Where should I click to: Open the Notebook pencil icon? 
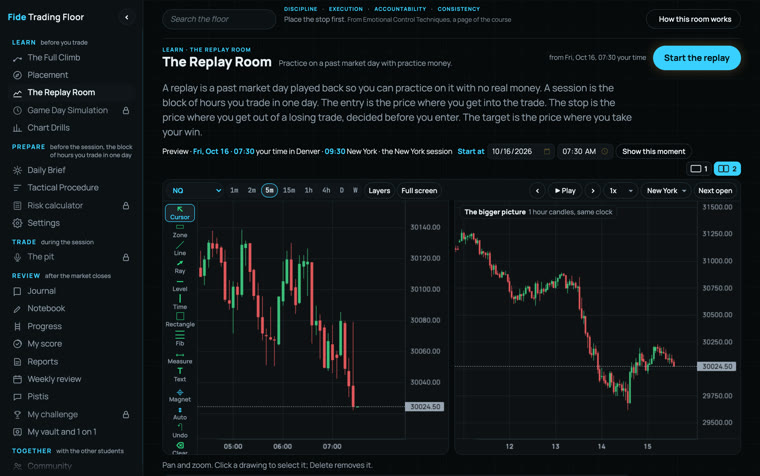click(x=17, y=309)
